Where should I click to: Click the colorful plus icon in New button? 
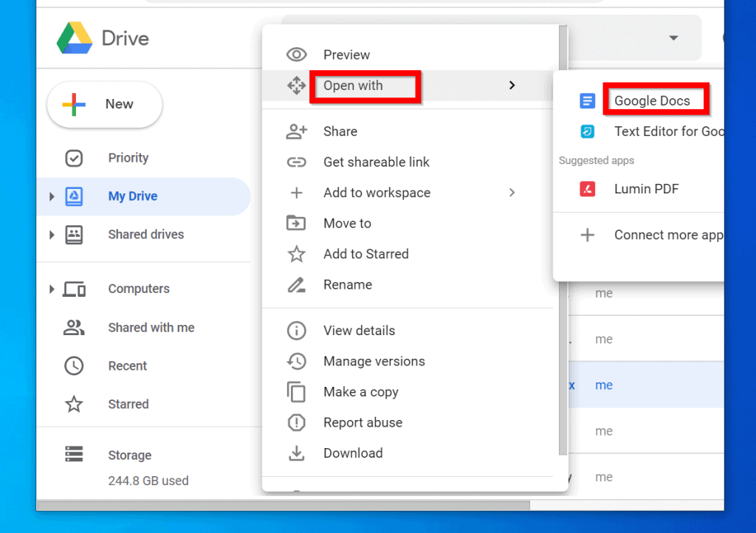pos(74,104)
